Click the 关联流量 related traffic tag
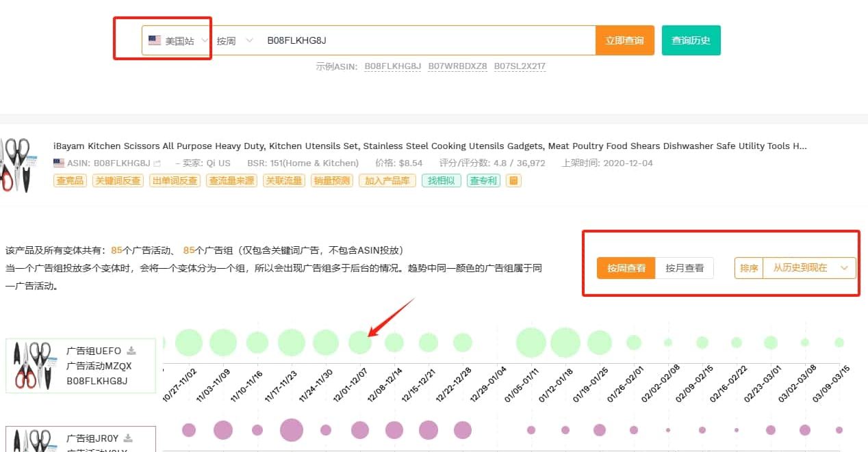 [283, 181]
